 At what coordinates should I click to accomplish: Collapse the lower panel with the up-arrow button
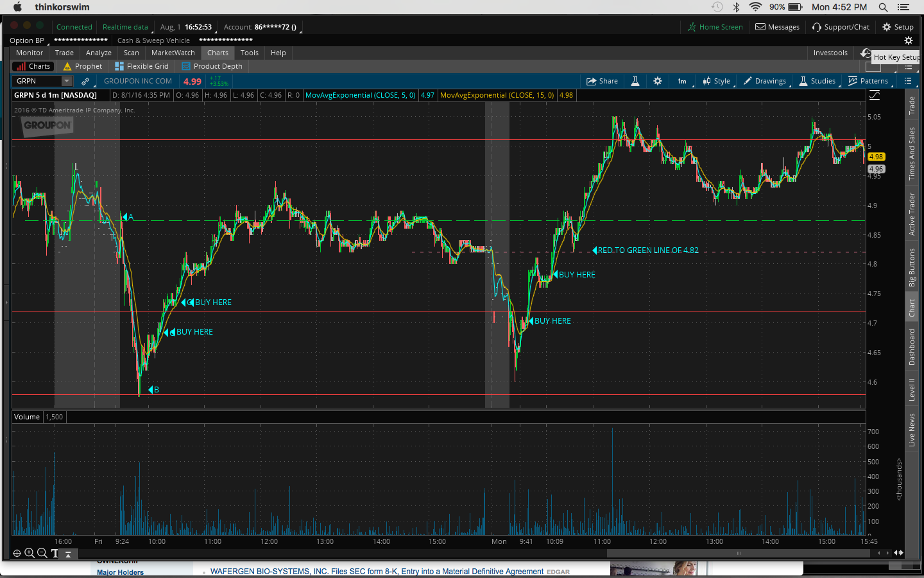pos(68,553)
